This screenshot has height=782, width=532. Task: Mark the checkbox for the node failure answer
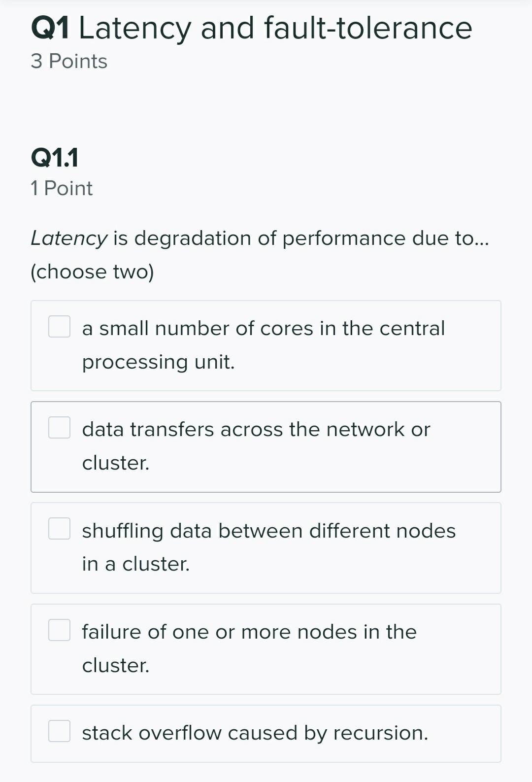coord(59,630)
